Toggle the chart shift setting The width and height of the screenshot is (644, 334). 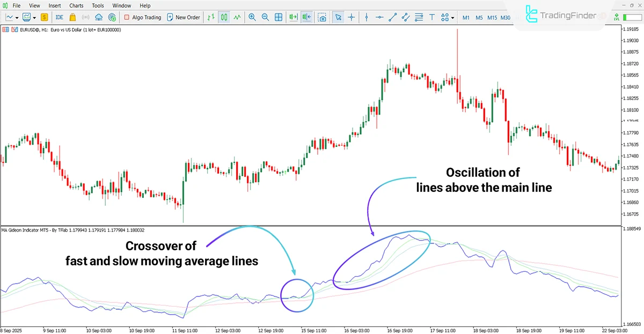pos(306,17)
